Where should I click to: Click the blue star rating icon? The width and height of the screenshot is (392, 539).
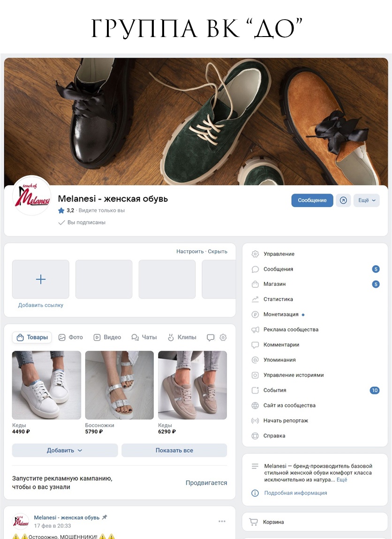pos(61,210)
